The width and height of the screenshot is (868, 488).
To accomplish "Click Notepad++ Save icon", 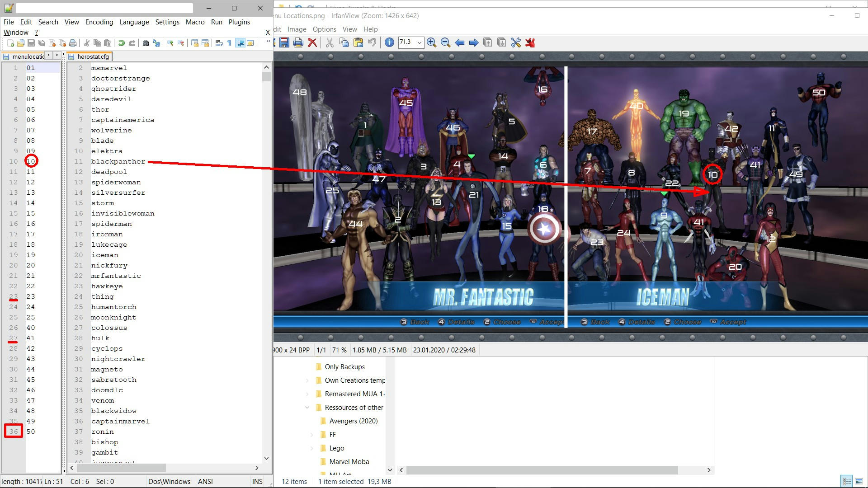I will (31, 43).
